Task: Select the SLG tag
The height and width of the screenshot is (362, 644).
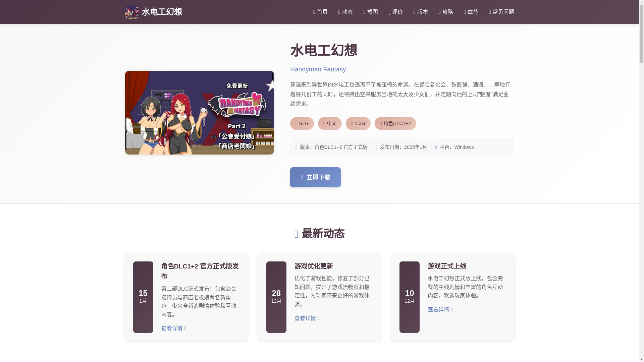Action: point(302,123)
